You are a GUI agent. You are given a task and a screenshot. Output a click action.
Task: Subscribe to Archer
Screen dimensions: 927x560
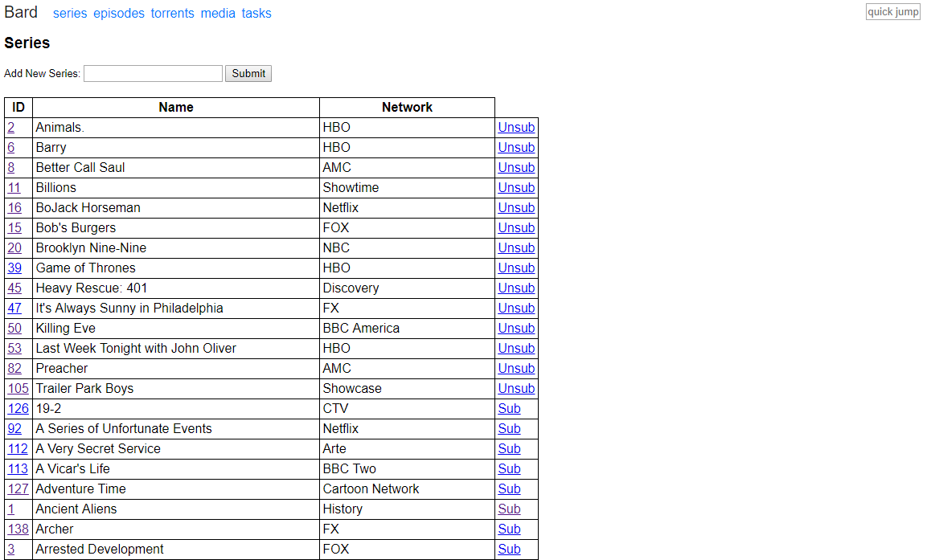tap(509, 529)
